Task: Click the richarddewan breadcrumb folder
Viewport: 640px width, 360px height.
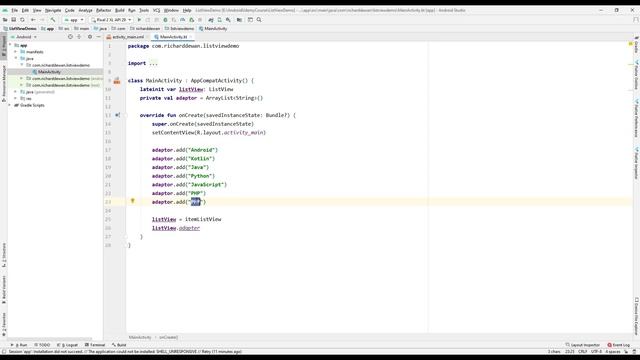Action: [x=145, y=29]
